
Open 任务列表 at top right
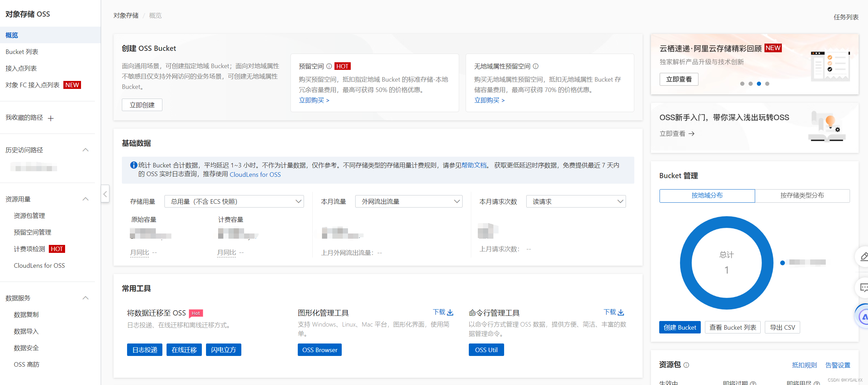[x=846, y=17]
